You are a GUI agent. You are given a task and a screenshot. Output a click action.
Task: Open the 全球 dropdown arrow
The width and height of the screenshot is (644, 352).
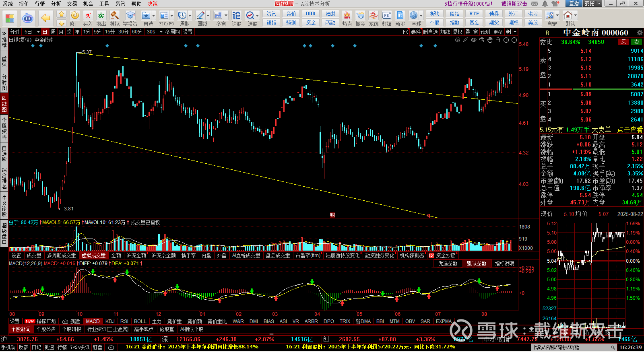pos(421,16)
